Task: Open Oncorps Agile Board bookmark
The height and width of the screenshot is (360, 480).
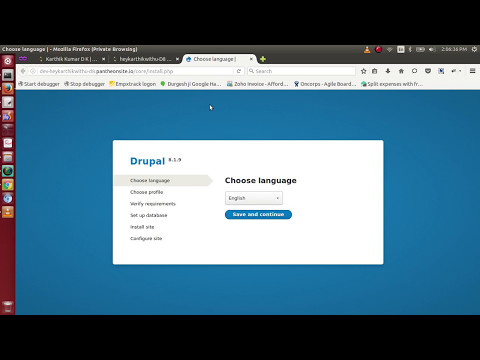Action: pyautogui.click(x=325, y=84)
